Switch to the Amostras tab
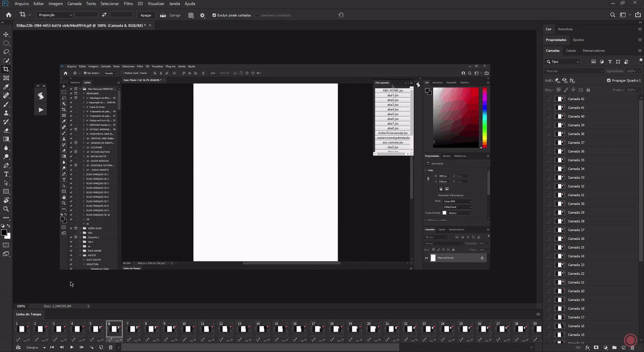 point(565,29)
